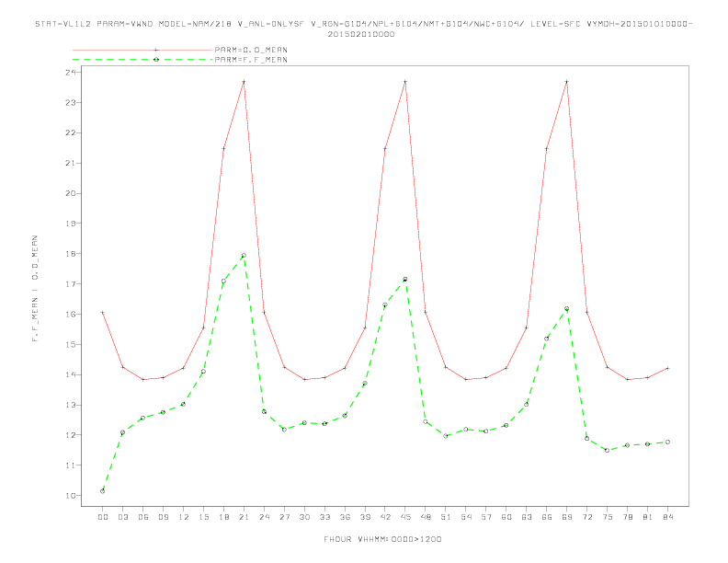This screenshot has width=728, height=563.
Task: Click the x-axis tick label 06
Action: (x=143, y=517)
